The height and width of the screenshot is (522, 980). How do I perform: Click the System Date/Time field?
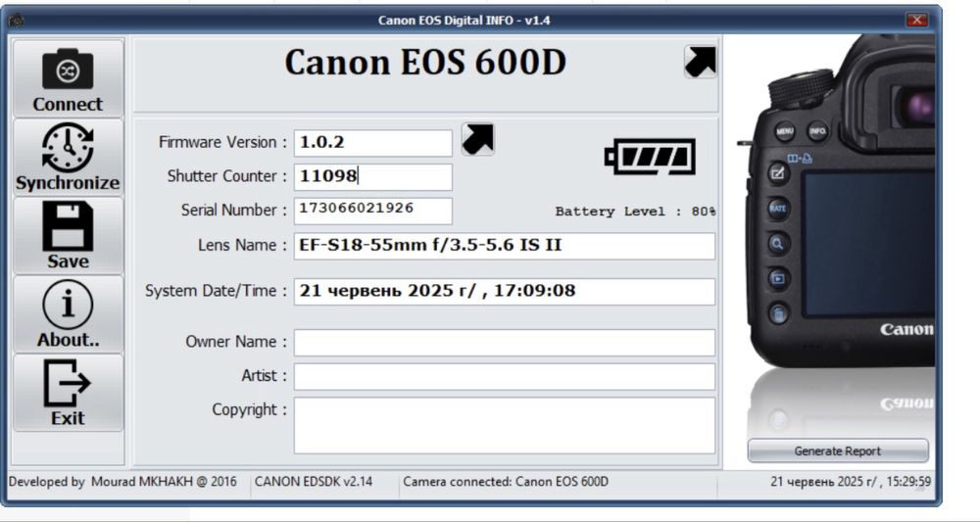click(505, 292)
